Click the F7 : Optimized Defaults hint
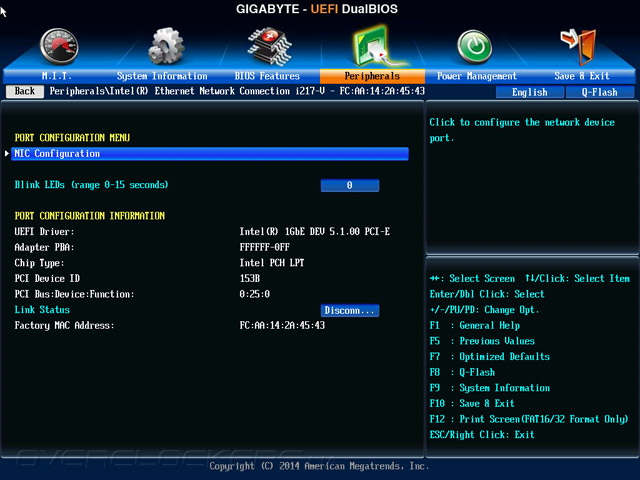The width and height of the screenshot is (640, 480). pyautogui.click(x=489, y=357)
